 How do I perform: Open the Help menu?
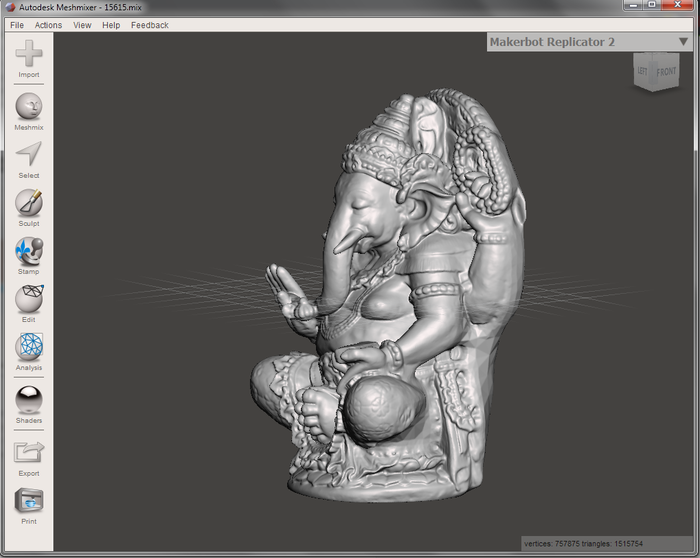point(111,25)
